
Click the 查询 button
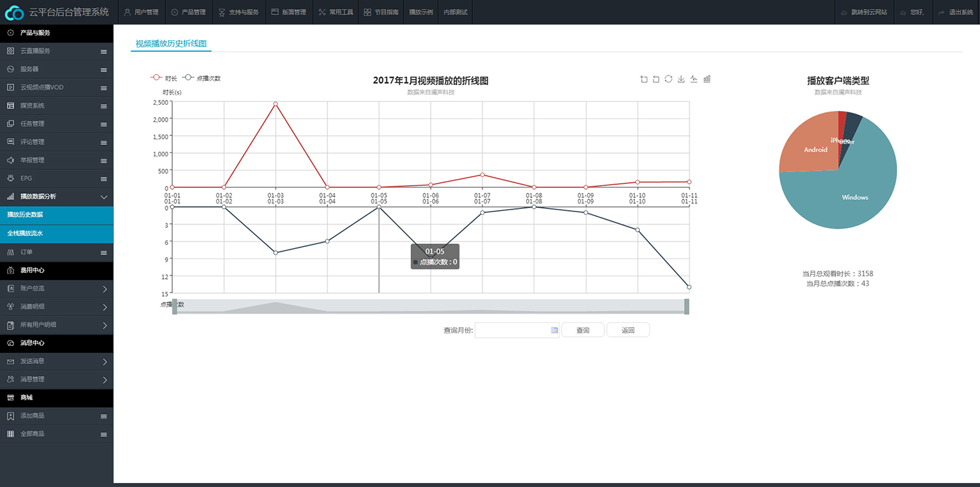point(583,331)
